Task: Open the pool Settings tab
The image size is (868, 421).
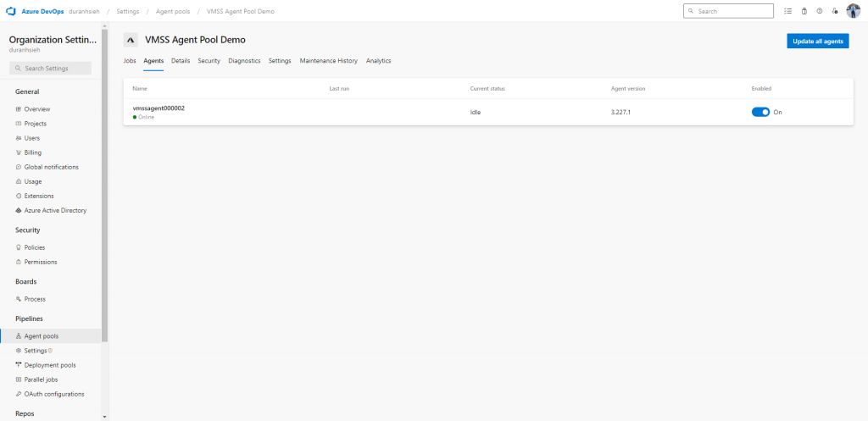Action: [280, 61]
